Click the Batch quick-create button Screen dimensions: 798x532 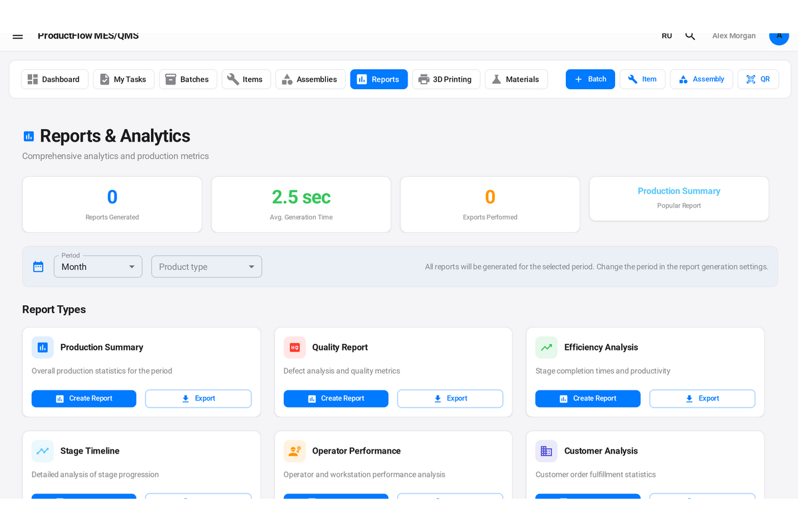590,78
